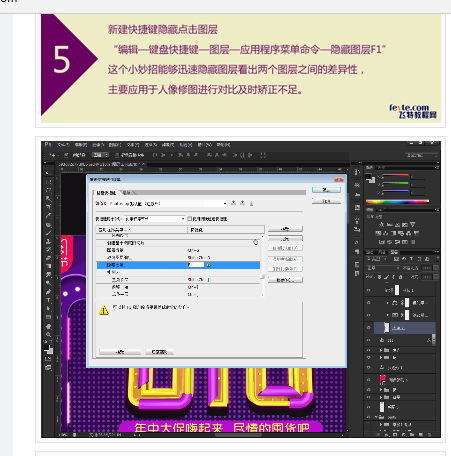451x456 pixels.
Task: Select the Rectangular Marquee tool
Action: coord(49,182)
